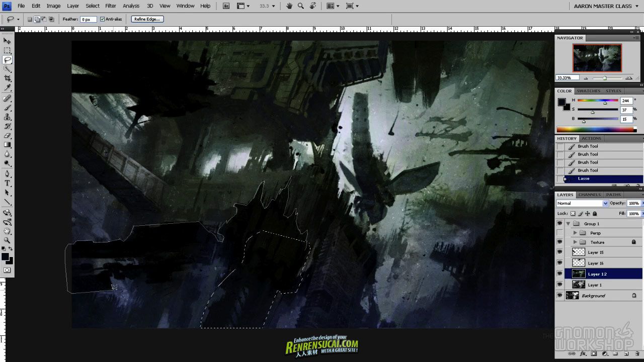Image resolution: width=644 pixels, height=362 pixels.
Task: Select the Move tool
Action: (7, 41)
